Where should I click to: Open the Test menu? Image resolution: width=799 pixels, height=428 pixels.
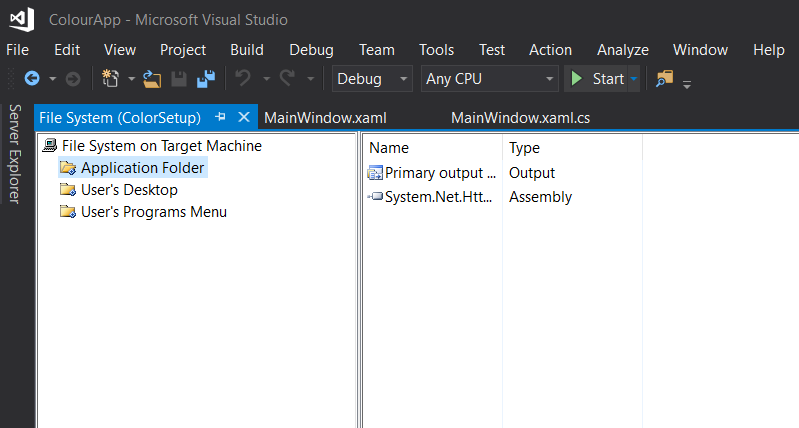(492, 50)
